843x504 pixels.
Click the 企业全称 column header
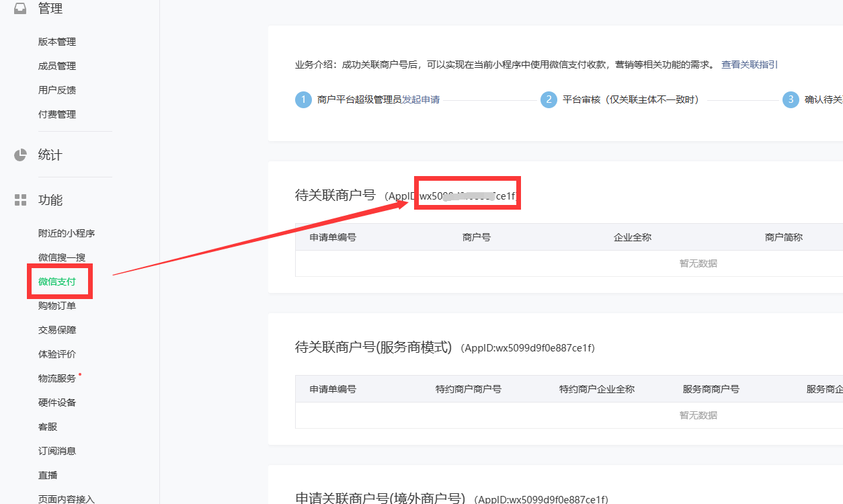[633, 237]
